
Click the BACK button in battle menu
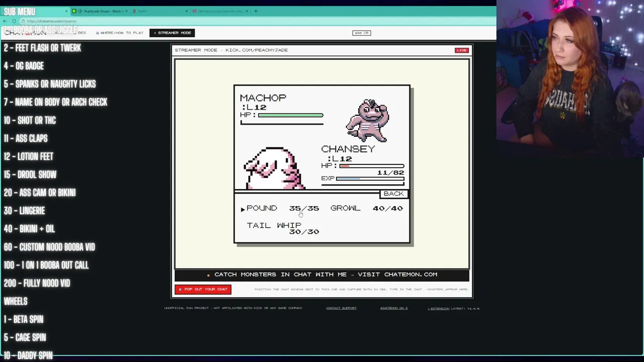393,194
